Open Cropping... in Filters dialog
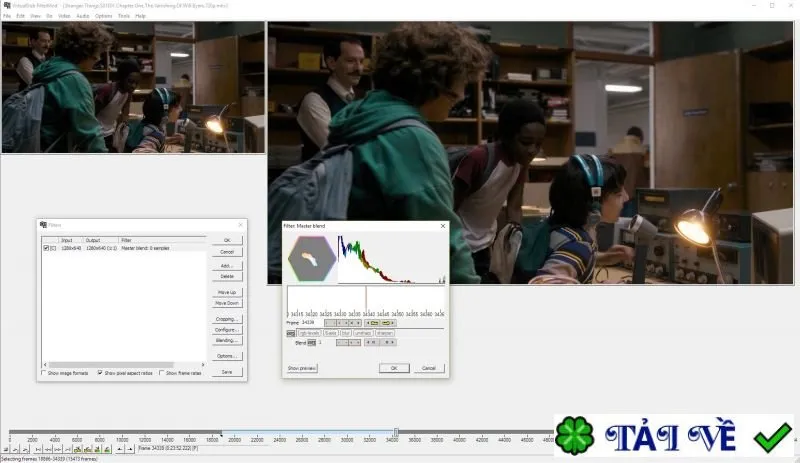 227,319
